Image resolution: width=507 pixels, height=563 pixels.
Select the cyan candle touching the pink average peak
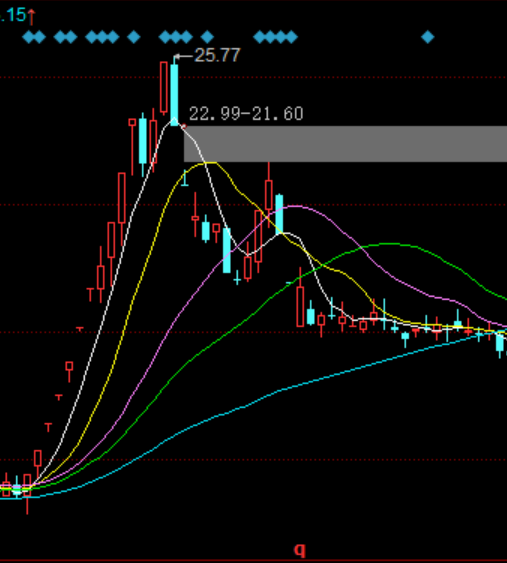(279, 214)
